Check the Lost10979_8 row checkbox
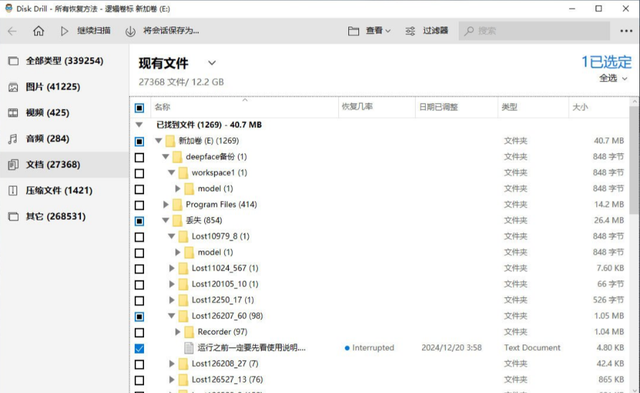The width and height of the screenshot is (640, 393). pyautogui.click(x=139, y=237)
